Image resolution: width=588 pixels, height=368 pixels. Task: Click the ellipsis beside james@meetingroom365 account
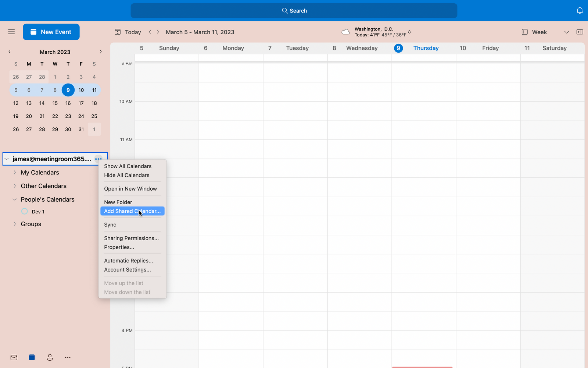[98, 159]
